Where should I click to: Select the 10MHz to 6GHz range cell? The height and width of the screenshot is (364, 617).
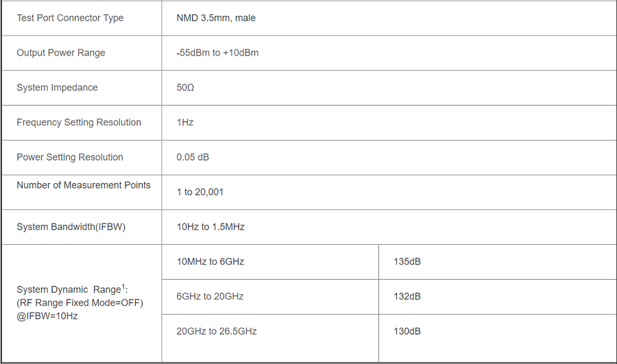[x=210, y=262]
